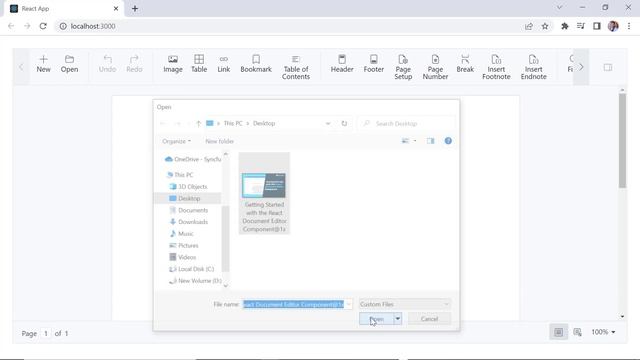Select Desktop in navigation tree

[x=188, y=198]
